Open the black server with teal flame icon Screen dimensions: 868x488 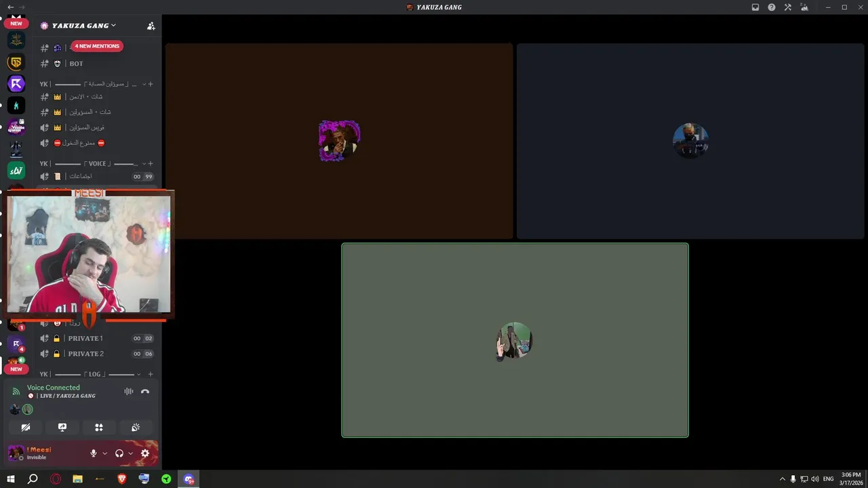click(x=16, y=106)
